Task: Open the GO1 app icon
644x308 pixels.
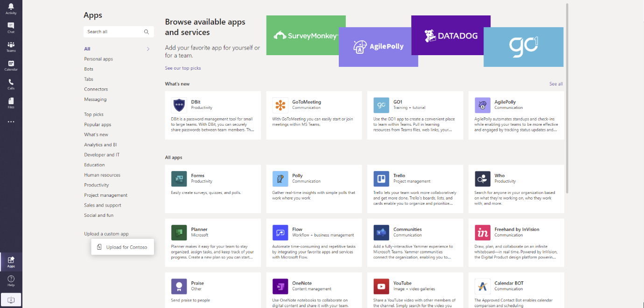Action: 381,105
